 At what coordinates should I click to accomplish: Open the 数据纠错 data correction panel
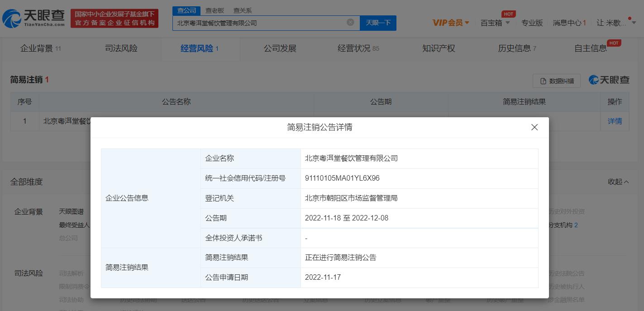556,80
